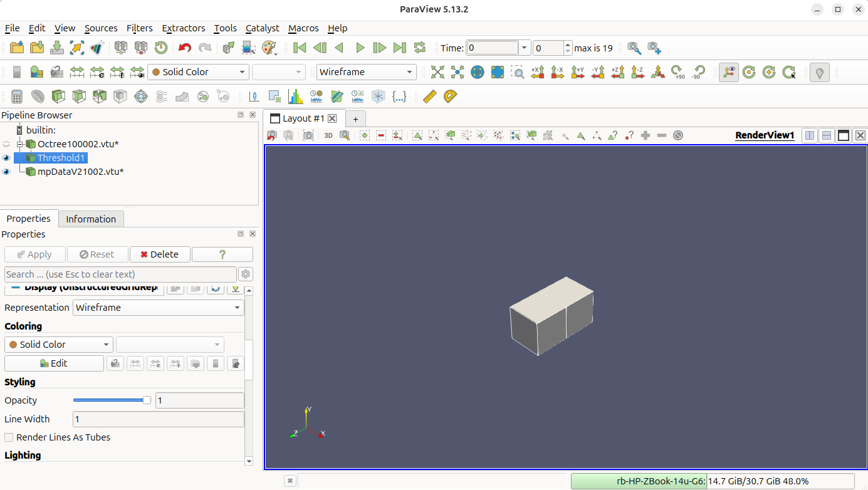Click the Reset button
The image size is (868, 490).
click(x=97, y=254)
